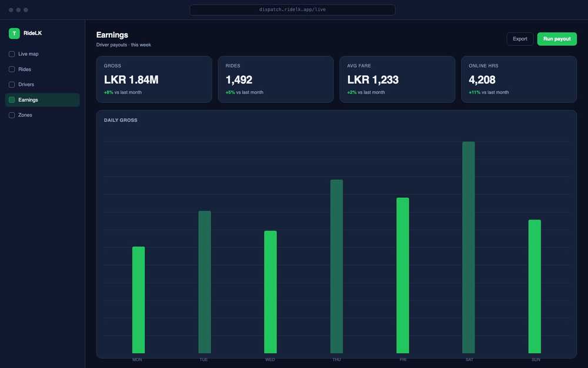Click the MON bar in Daily Gross chart
Screen dimensions: 588x368
click(138, 300)
